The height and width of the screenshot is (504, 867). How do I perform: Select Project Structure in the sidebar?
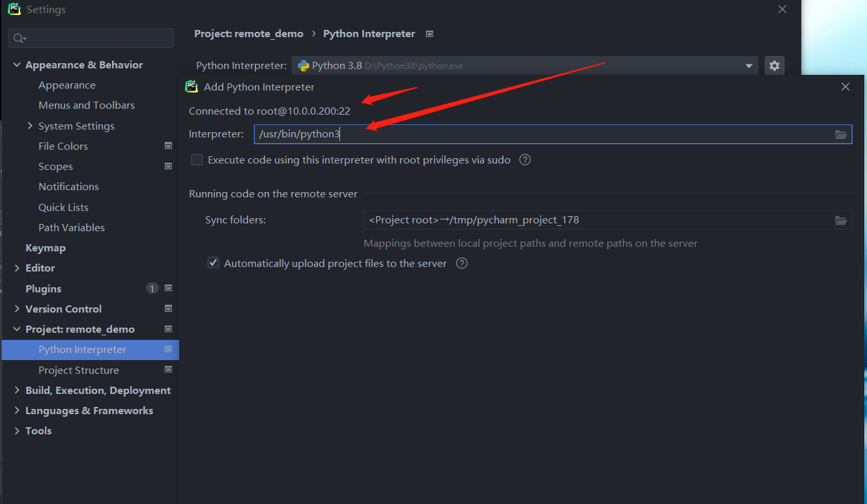click(79, 371)
